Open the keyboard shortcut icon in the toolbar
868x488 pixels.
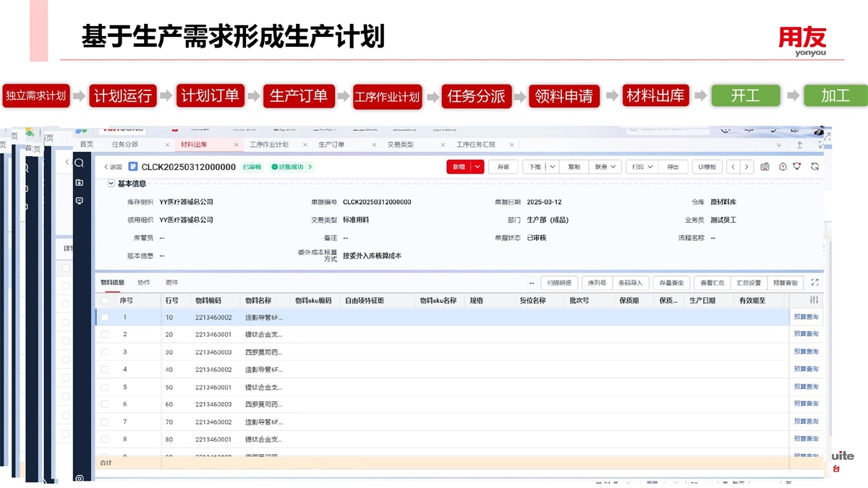765,166
